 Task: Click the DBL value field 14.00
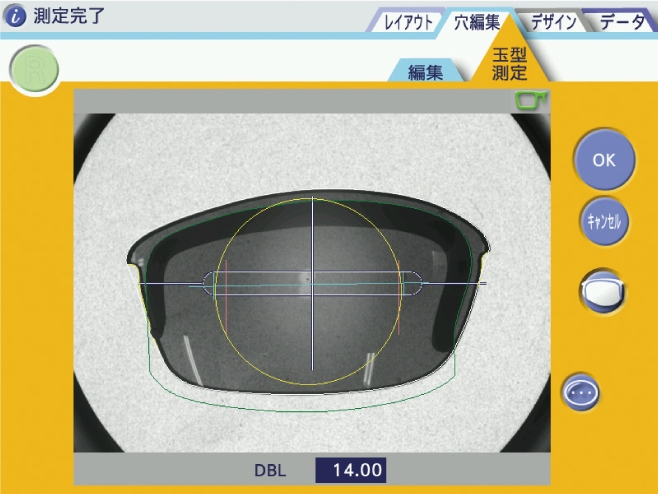tap(351, 470)
